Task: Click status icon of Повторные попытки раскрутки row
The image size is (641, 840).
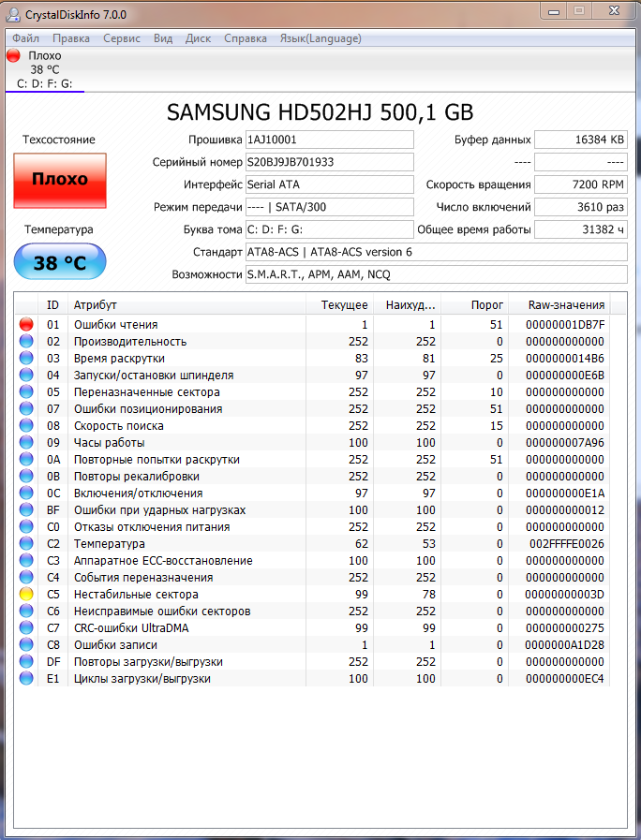Action: (x=26, y=459)
